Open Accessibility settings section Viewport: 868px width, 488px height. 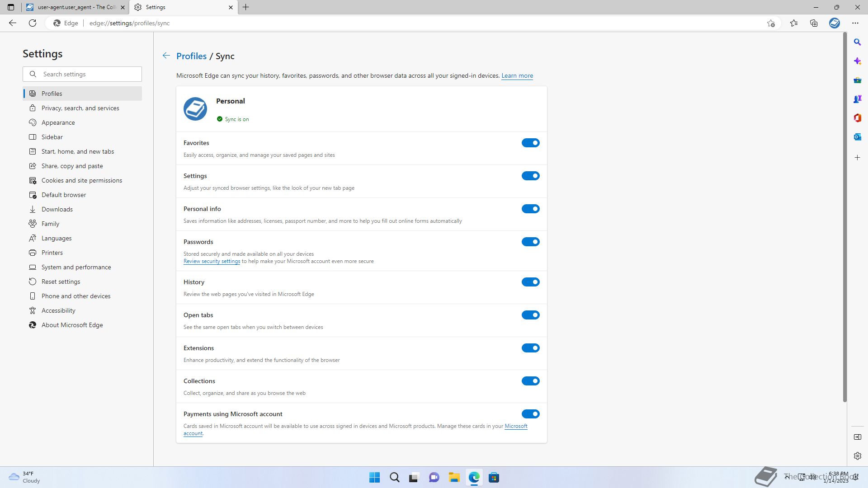click(x=82, y=310)
